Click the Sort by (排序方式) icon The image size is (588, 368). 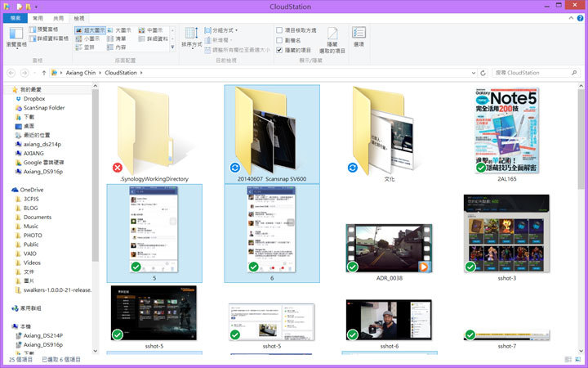click(189, 37)
